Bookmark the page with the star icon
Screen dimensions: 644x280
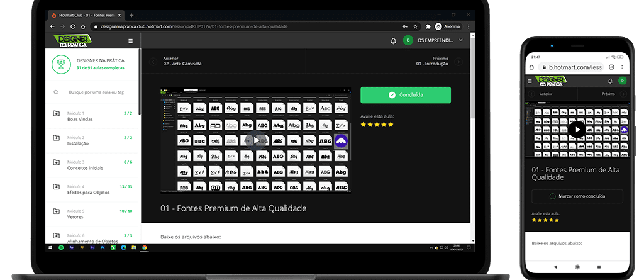tap(416, 26)
